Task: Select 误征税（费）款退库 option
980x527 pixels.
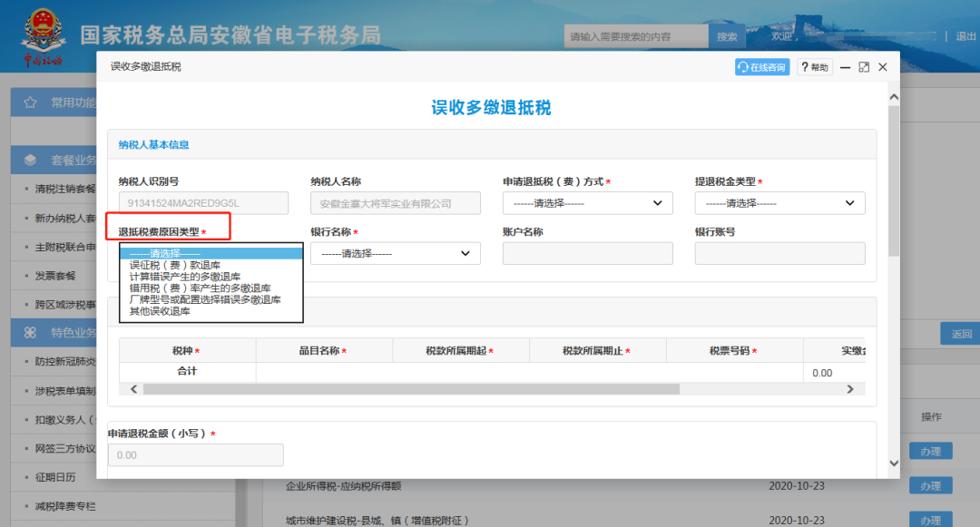Action: (x=175, y=265)
